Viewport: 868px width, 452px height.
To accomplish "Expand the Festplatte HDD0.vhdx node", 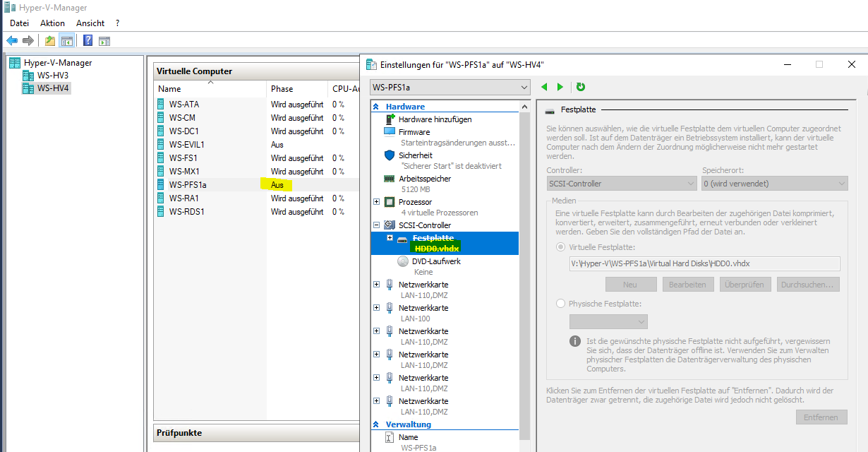I will [x=390, y=237].
